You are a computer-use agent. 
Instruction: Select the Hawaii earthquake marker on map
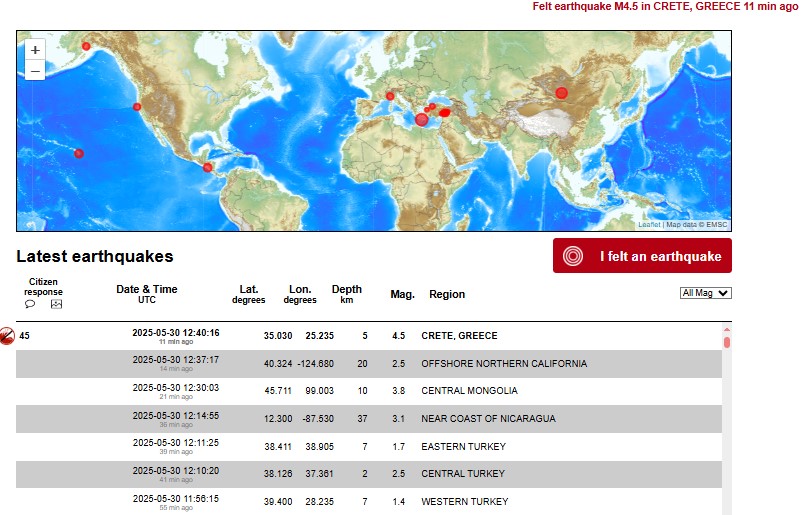[x=79, y=153]
